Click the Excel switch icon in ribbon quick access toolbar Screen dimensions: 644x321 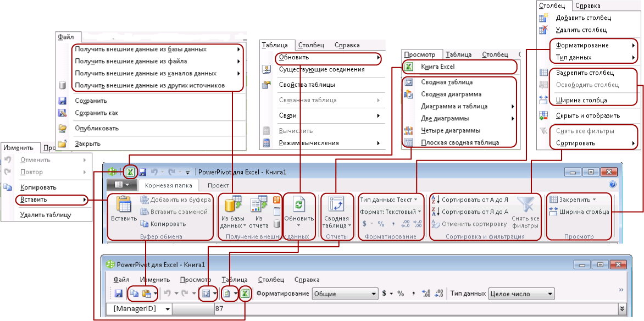130,172
